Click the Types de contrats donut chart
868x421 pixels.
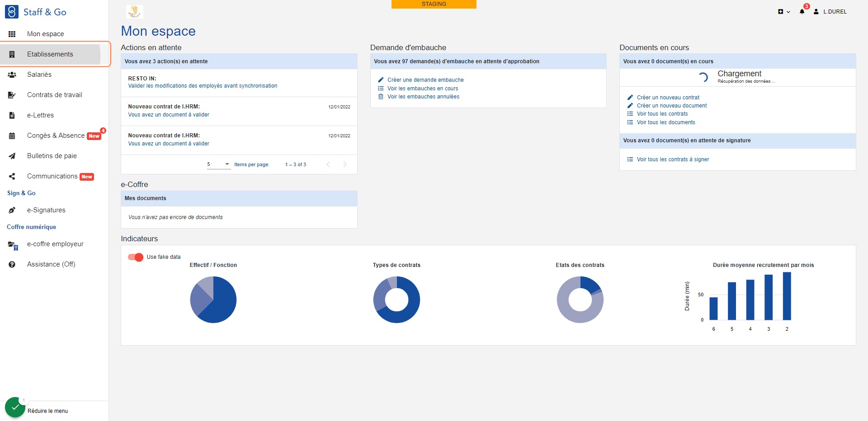[396, 299]
